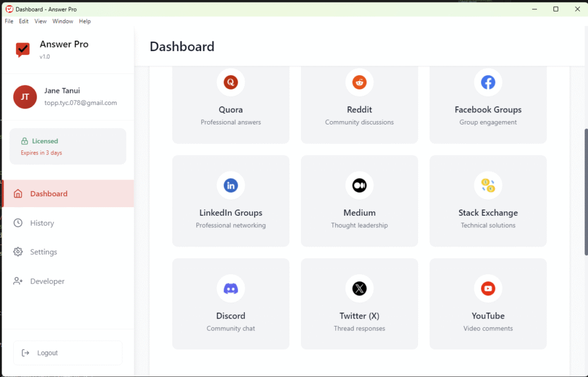Open the LinkedIn Groups icon
This screenshot has height=377, width=588.
[x=231, y=185]
